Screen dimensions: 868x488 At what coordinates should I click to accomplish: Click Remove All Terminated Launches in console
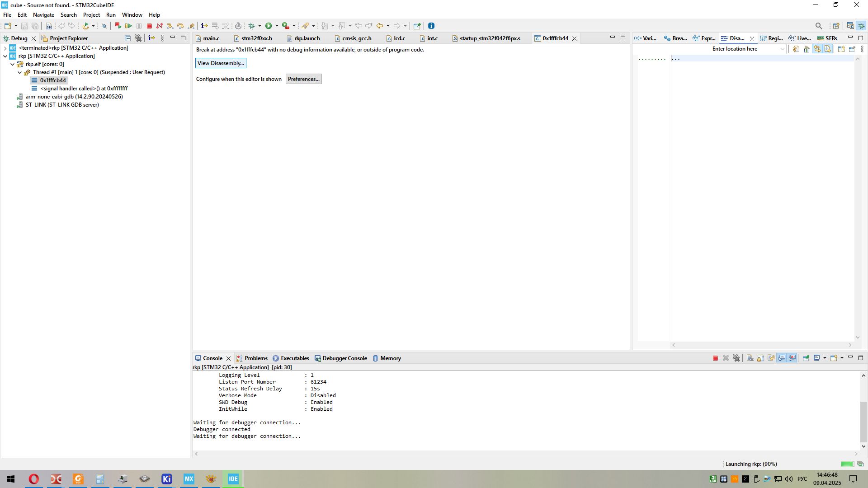tap(736, 358)
